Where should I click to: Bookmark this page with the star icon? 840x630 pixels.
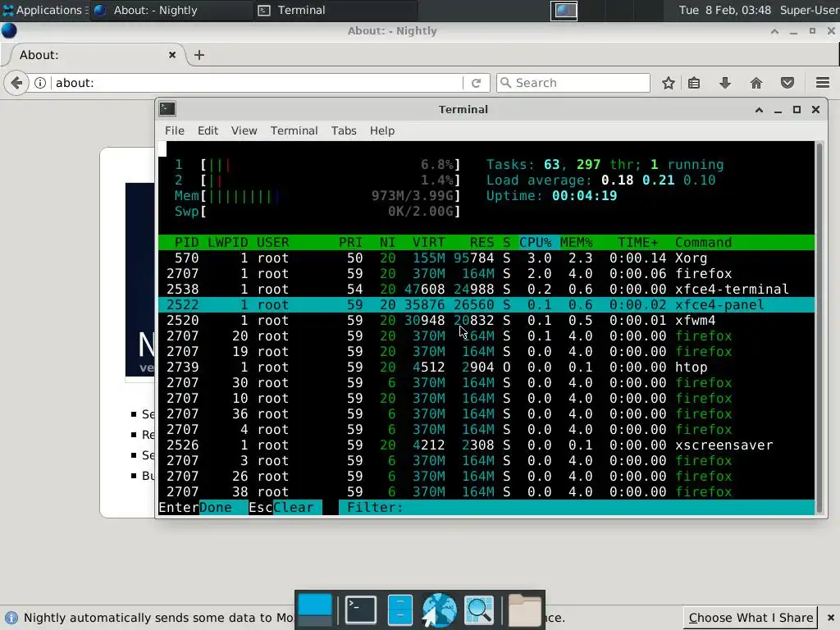pyautogui.click(x=668, y=83)
